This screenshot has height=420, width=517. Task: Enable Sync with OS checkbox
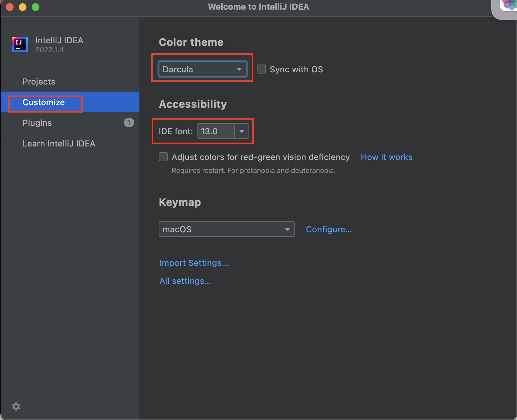pyautogui.click(x=261, y=69)
